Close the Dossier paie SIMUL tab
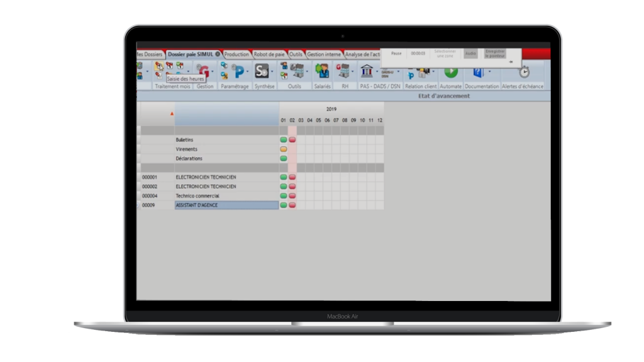 (218, 54)
